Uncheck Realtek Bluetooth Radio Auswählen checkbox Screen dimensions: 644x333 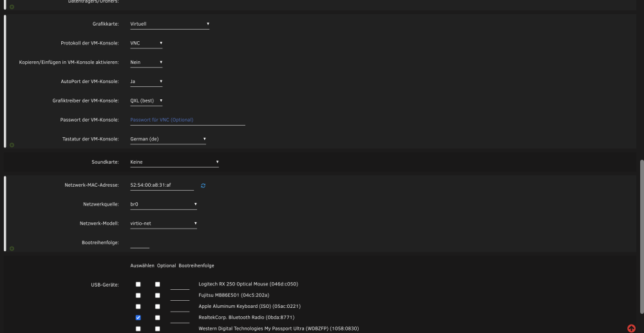pyautogui.click(x=138, y=318)
